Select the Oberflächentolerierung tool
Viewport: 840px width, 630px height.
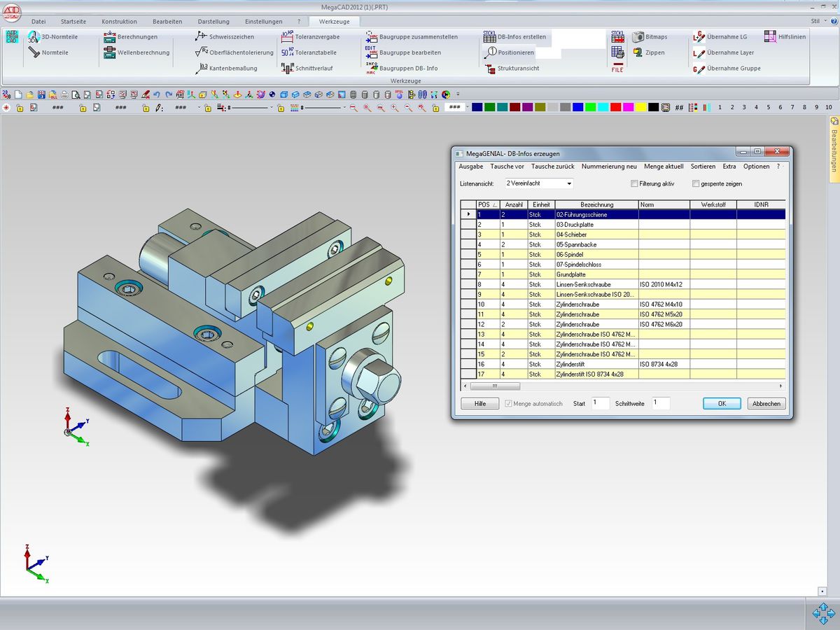[234, 52]
